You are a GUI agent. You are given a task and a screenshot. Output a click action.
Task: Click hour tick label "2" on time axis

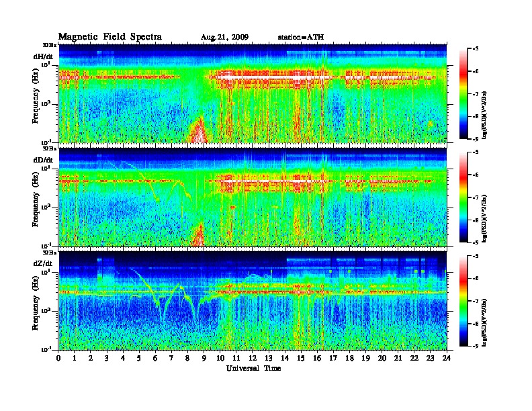[x=91, y=358]
